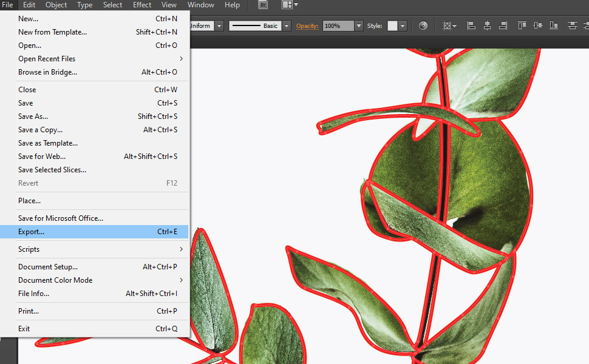This screenshot has height=364, width=589.
Task: Select Vertical Align Center
Action: pos(537,25)
